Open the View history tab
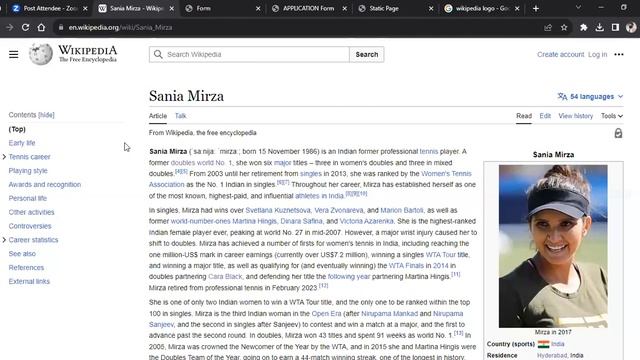Viewport: 640px width, 360px height. [x=576, y=116]
